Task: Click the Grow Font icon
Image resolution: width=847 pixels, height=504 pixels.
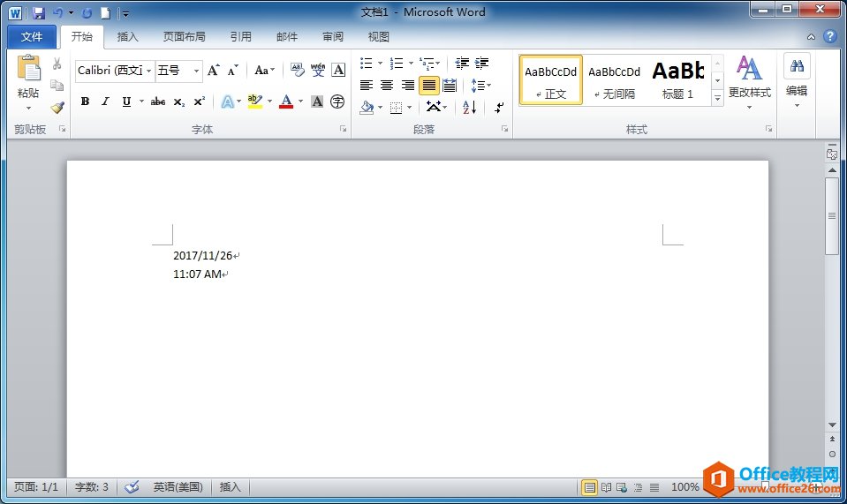Action: pos(214,71)
